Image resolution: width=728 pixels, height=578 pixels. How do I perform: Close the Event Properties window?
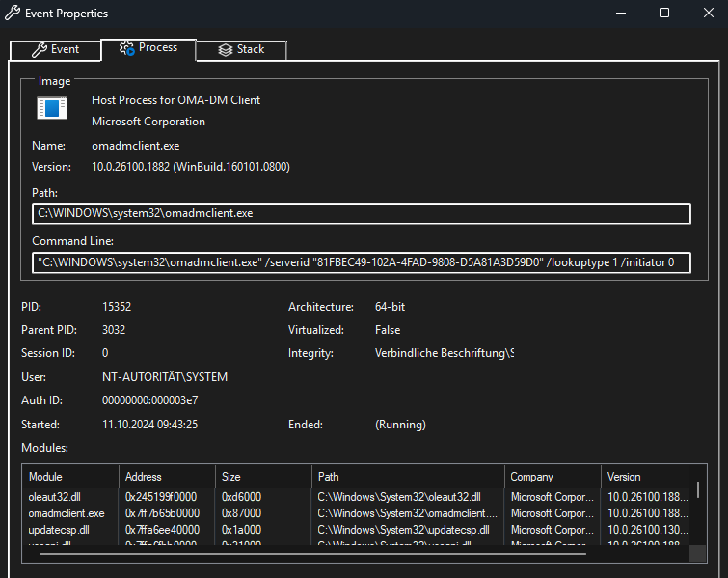[x=709, y=13]
